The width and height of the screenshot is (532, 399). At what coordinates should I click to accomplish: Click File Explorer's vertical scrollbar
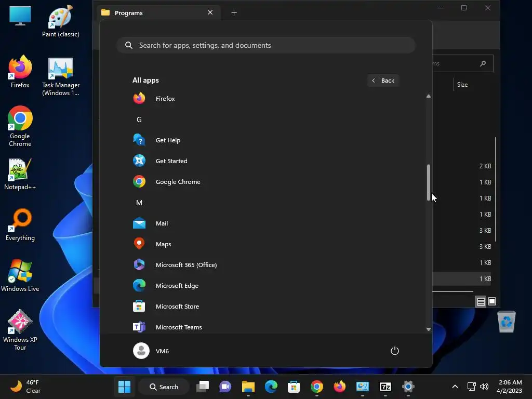496,189
